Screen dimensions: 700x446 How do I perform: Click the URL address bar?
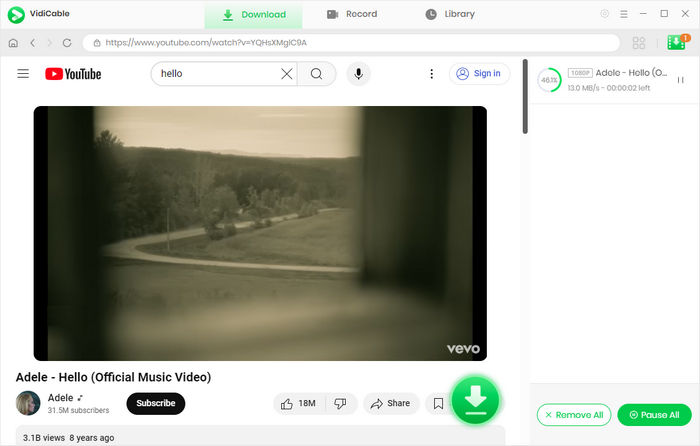coord(351,43)
